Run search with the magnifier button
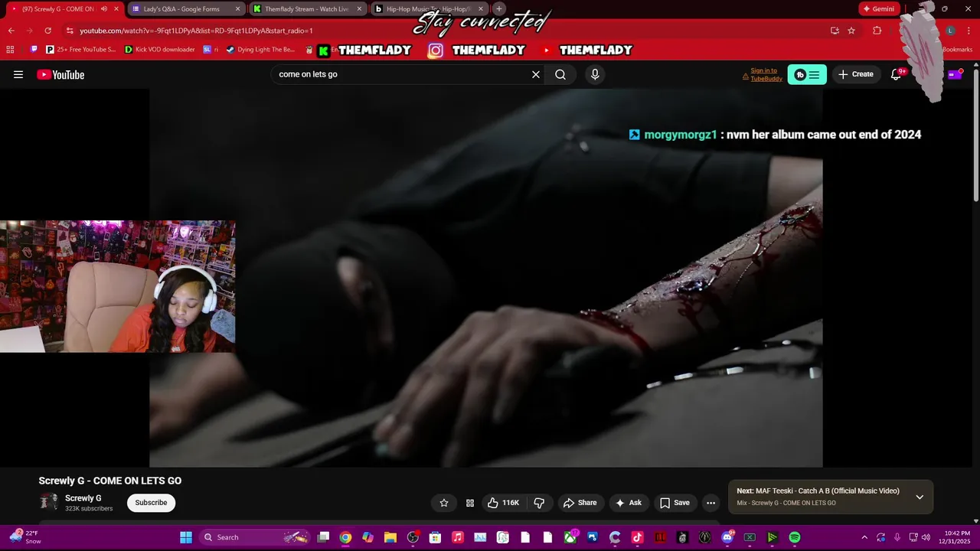 click(560, 74)
